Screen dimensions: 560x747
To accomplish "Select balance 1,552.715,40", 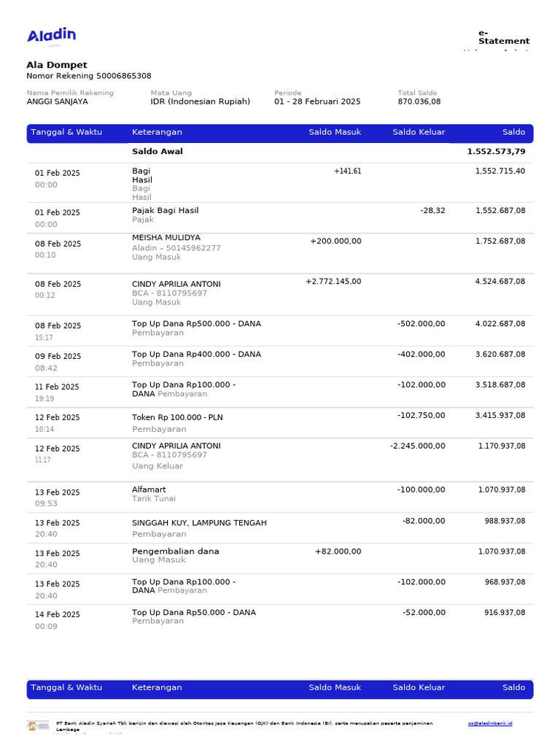I will (500, 171).
